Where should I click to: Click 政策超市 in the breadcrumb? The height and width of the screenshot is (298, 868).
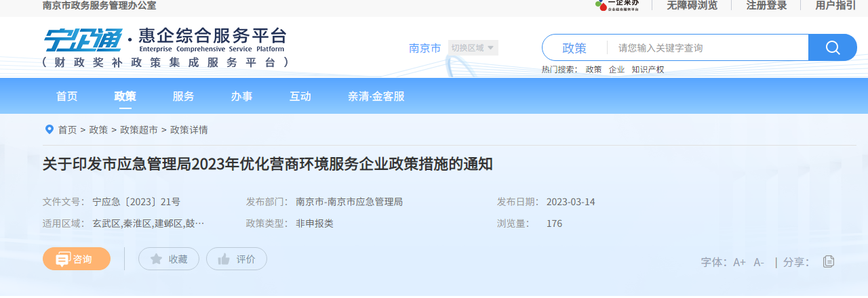tap(139, 130)
